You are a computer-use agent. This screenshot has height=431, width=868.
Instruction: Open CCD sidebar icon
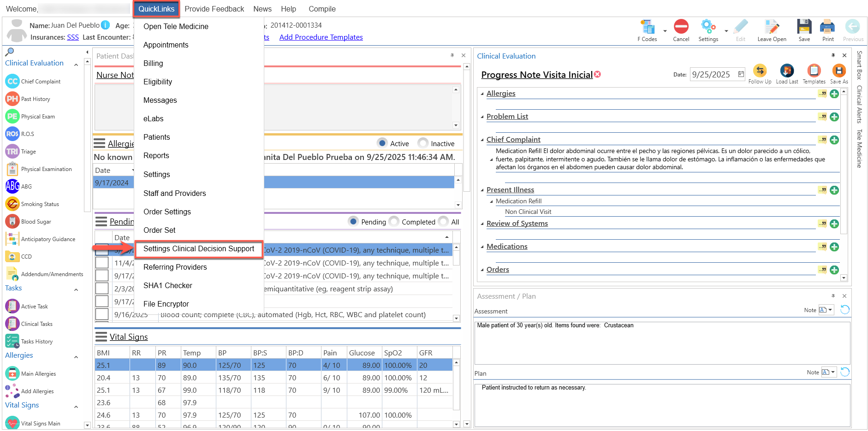pyautogui.click(x=12, y=257)
